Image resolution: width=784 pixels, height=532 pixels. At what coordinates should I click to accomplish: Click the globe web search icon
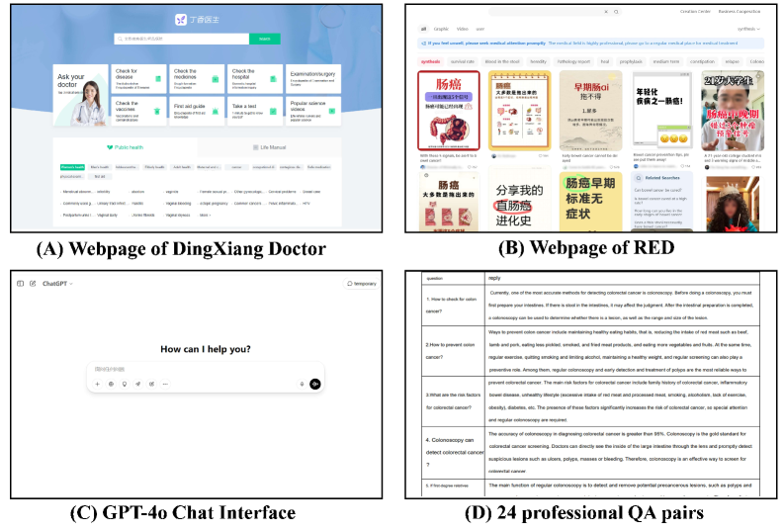(x=111, y=384)
